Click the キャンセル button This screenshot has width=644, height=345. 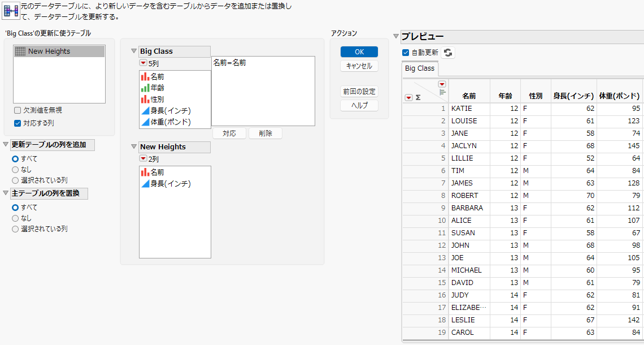359,66
